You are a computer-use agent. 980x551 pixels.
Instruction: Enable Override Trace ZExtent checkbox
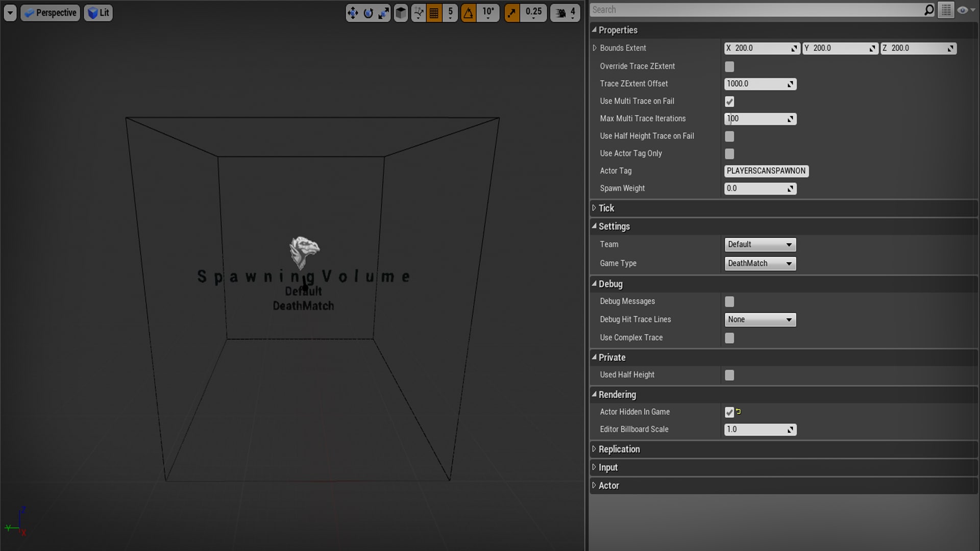click(729, 66)
